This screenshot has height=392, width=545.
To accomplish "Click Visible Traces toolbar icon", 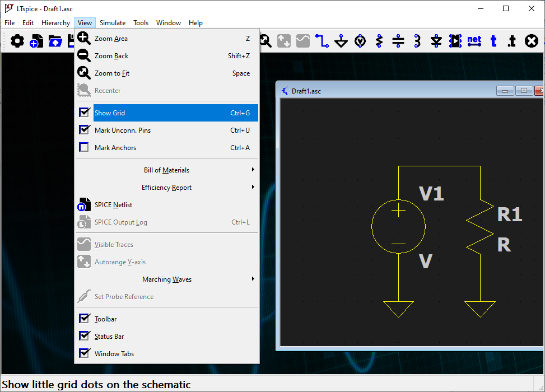I will (x=303, y=41).
